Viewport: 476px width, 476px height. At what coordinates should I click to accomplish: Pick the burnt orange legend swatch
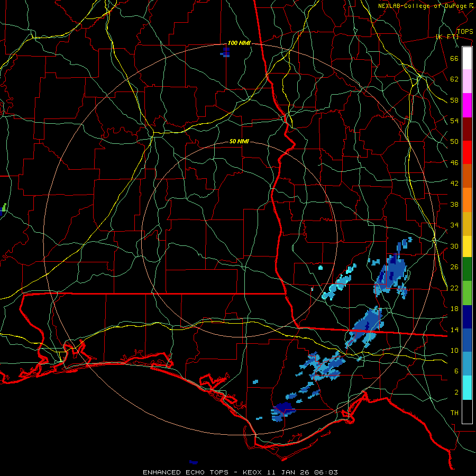(x=467, y=176)
